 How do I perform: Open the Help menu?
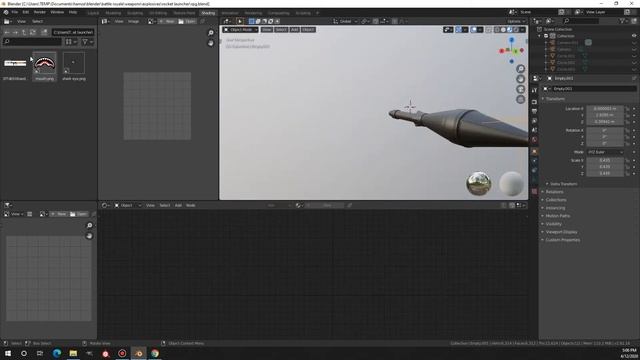click(x=73, y=12)
